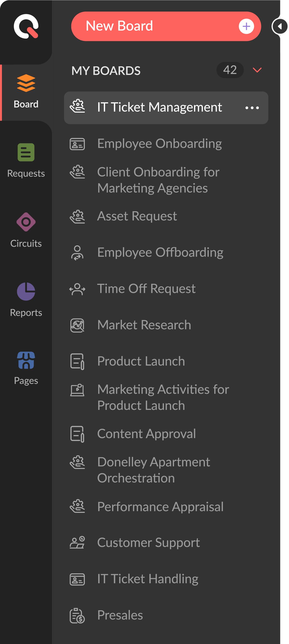This screenshot has height=644, width=289.
Task: Open Donelley Apartment Orchestration board
Action: [x=154, y=470]
